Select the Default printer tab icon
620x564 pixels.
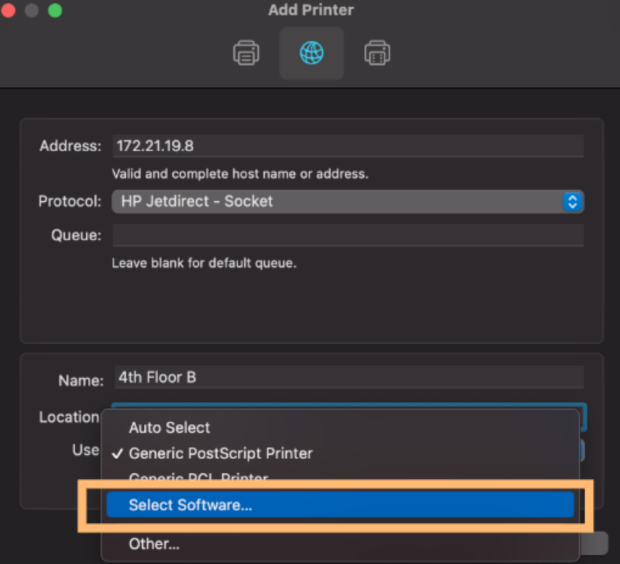pos(246,53)
